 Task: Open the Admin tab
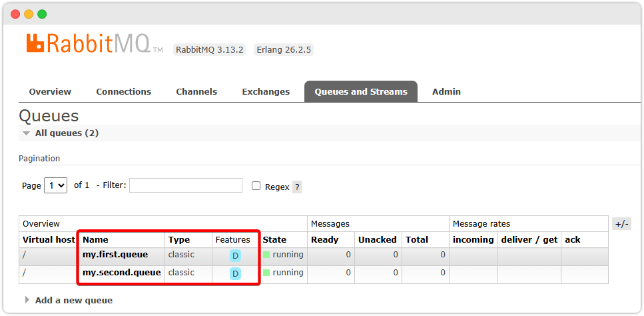click(x=446, y=91)
